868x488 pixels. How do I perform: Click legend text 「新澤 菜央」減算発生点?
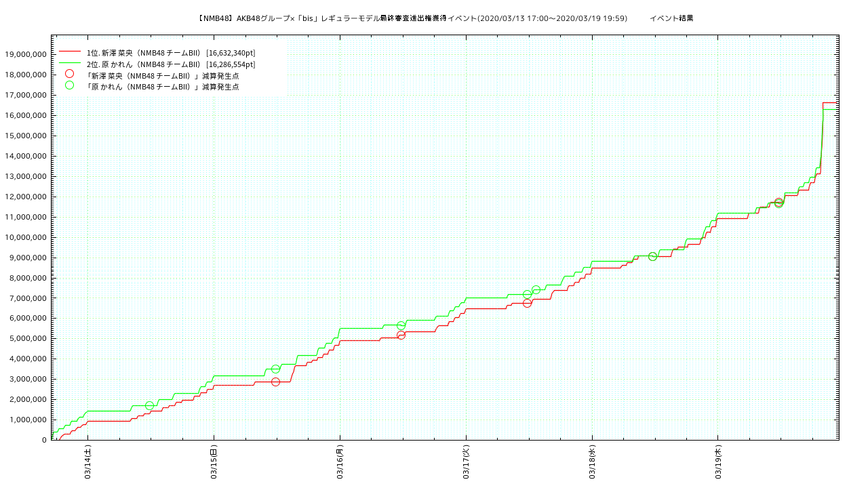(162, 75)
